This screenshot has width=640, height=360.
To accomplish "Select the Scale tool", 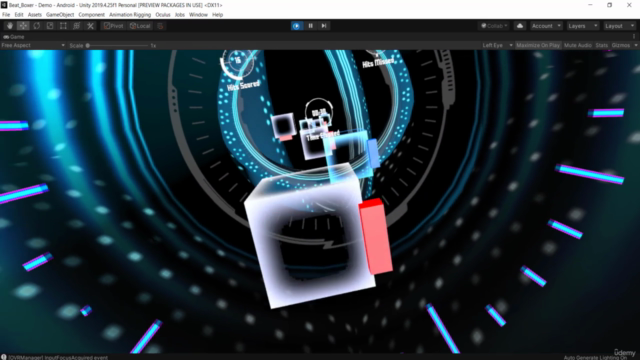I will point(50,26).
